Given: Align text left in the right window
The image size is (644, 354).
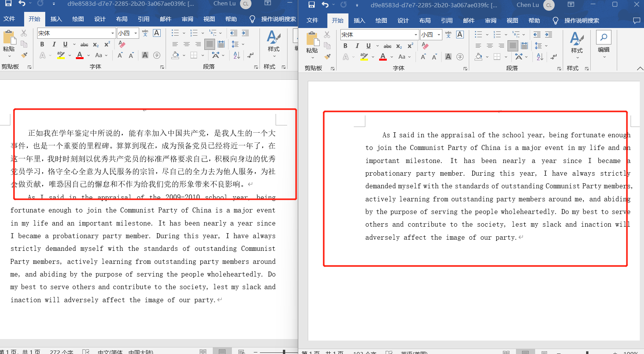Looking at the screenshot, I should 478,46.
